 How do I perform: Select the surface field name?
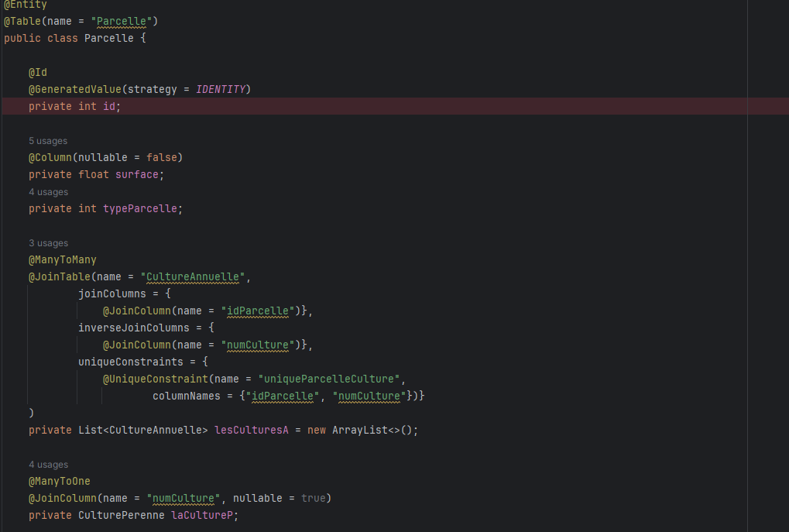(138, 174)
